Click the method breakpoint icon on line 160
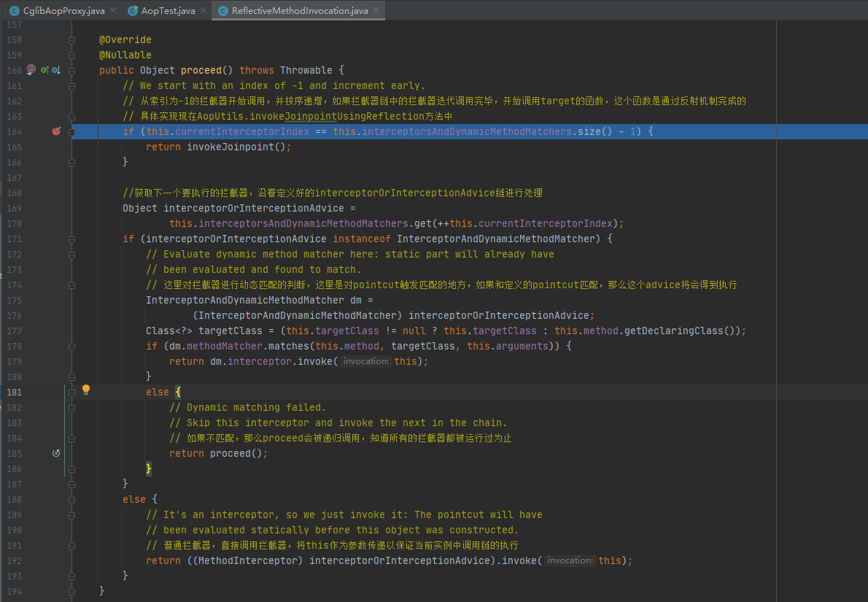868x602 pixels. [31, 70]
